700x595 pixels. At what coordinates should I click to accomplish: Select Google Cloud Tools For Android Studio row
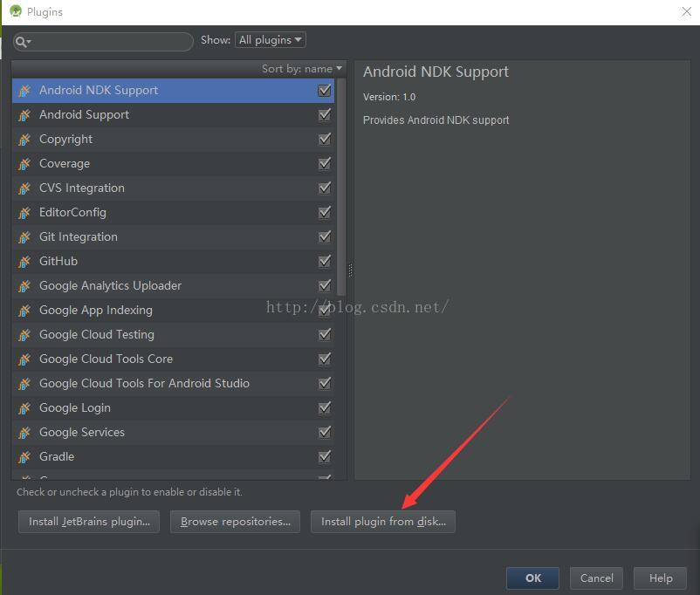173,383
